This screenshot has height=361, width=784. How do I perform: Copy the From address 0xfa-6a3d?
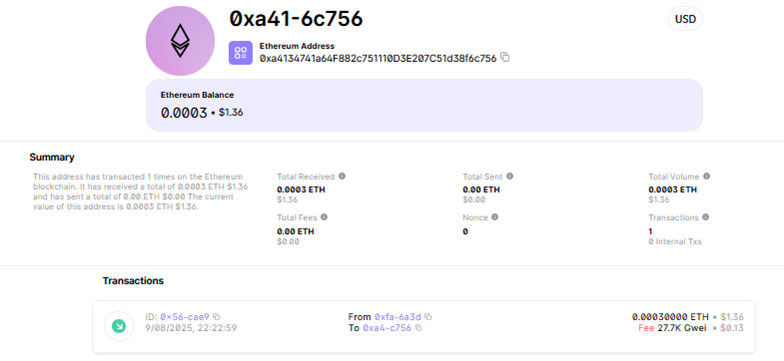click(428, 317)
